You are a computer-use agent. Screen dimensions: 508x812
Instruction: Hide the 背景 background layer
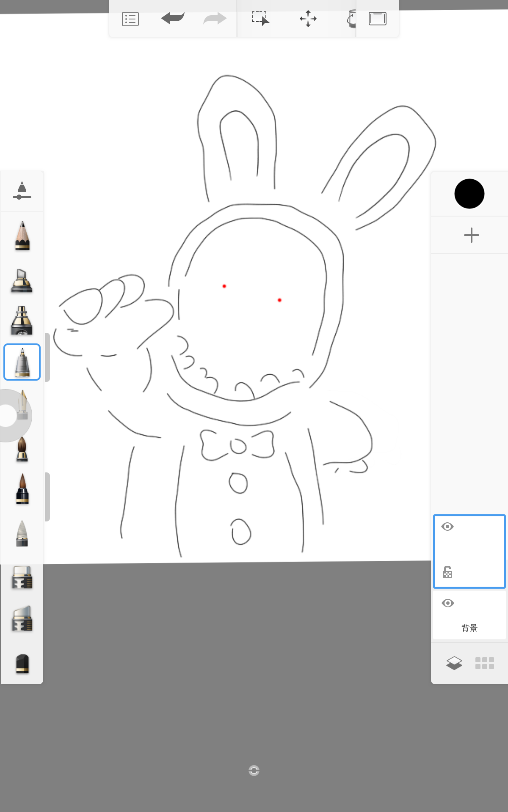tap(448, 603)
